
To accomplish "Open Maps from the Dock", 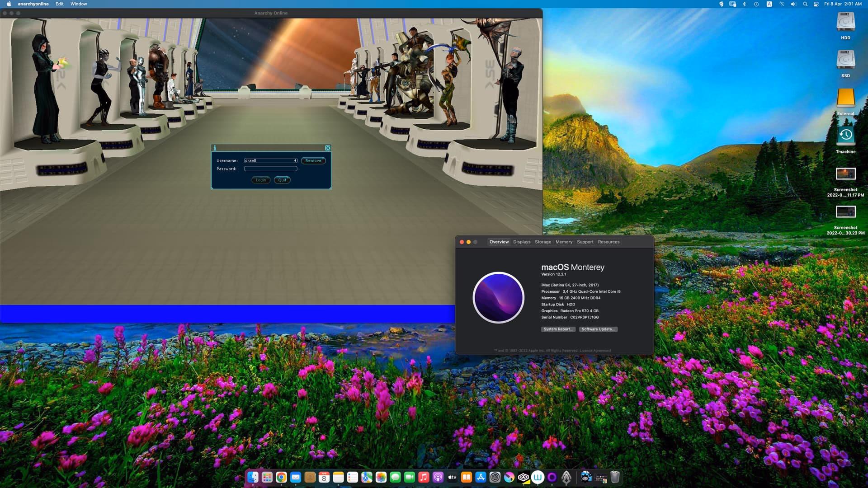I will (367, 477).
